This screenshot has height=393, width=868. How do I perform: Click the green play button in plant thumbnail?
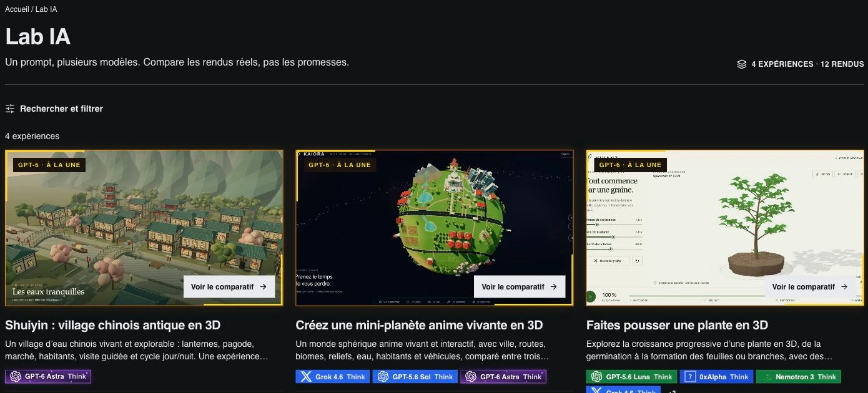[591, 296]
